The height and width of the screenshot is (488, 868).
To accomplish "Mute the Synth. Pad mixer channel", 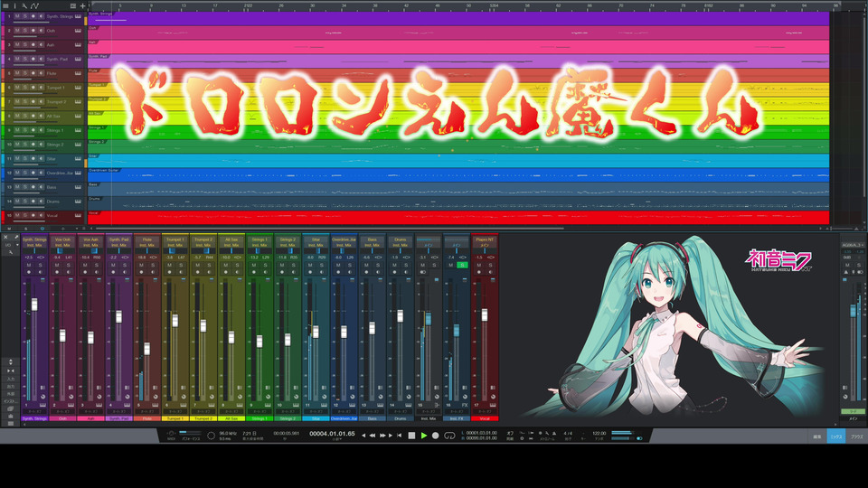I will tap(113, 265).
